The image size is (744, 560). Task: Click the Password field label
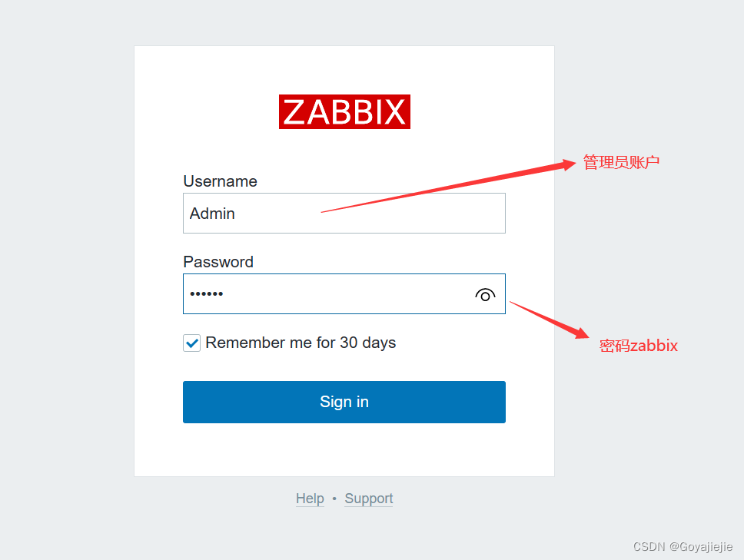tap(218, 262)
